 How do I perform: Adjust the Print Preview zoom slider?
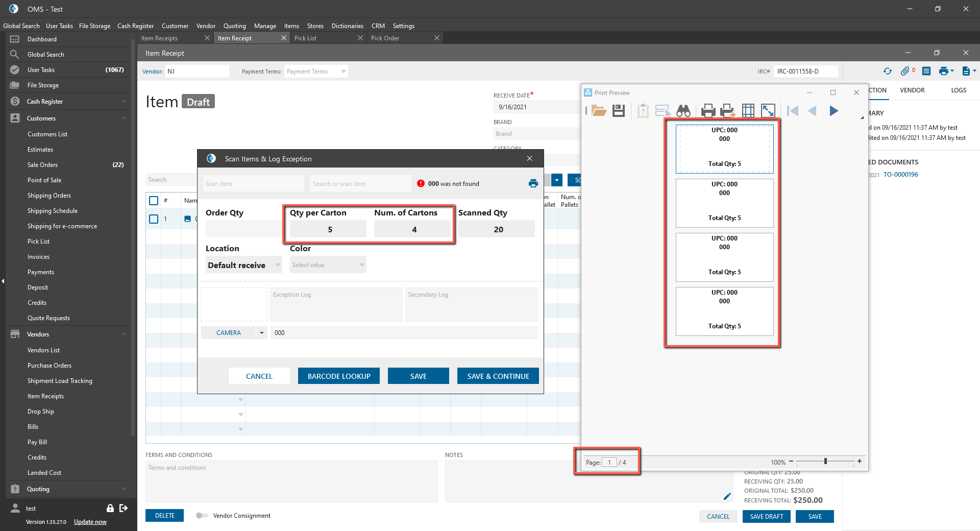(825, 462)
